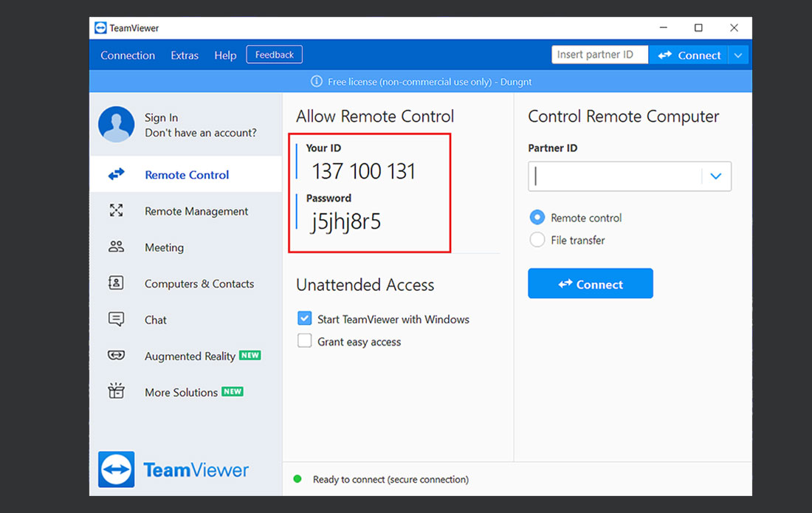Screen dimensions: 812x513
Task: Select the Remote control radio option
Action: coord(537,218)
